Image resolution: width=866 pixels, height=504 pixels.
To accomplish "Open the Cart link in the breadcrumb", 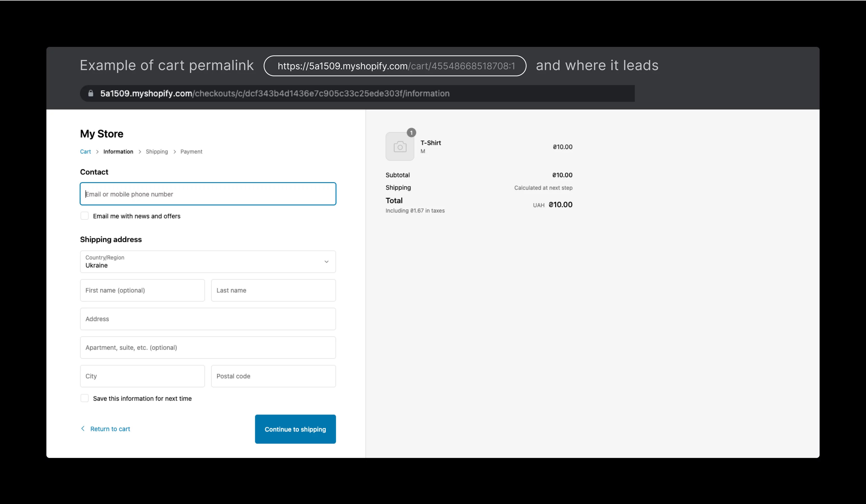I will tap(85, 151).
